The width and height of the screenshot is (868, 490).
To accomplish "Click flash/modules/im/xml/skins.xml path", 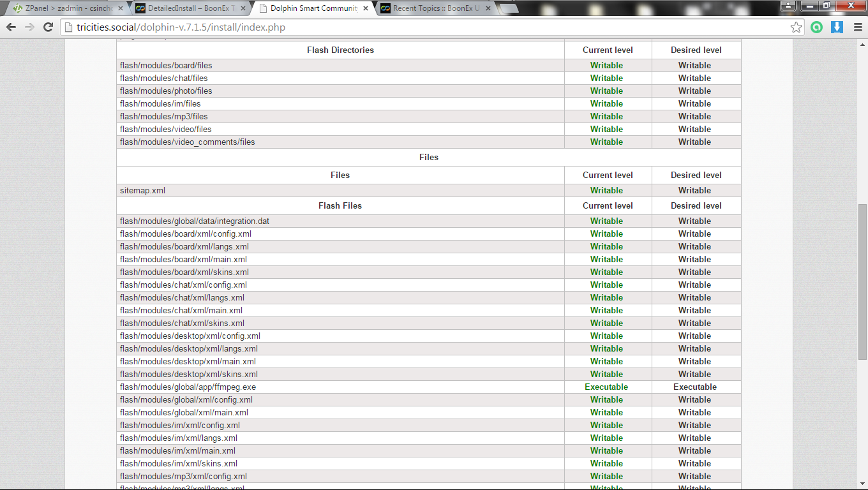I will (179, 463).
